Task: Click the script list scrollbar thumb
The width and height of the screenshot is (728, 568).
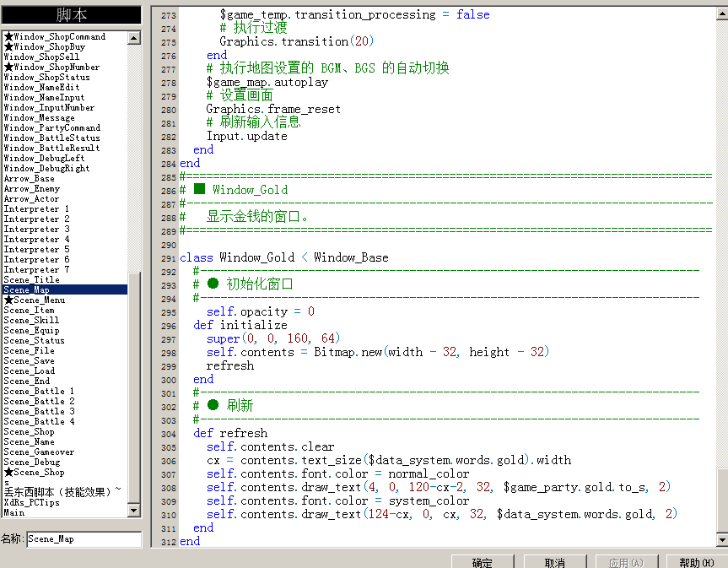Action: coord(134,387)
